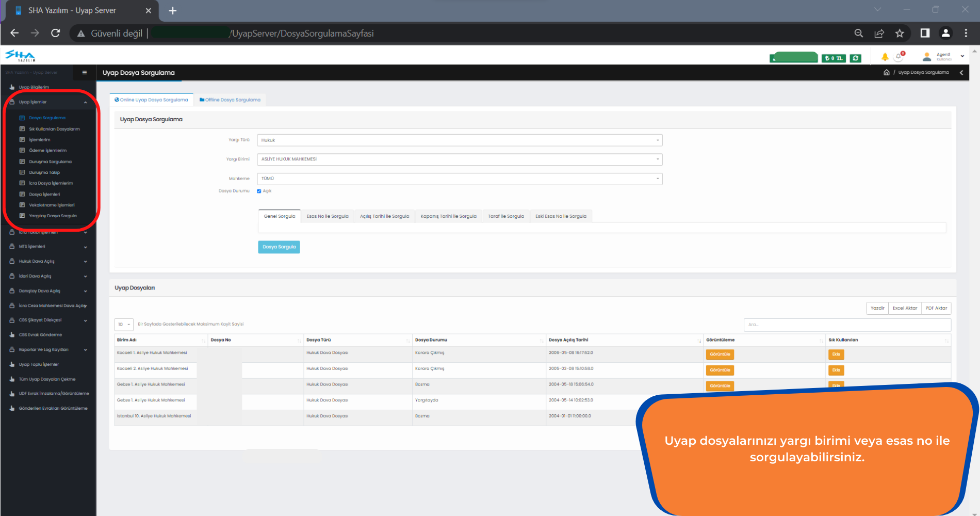This screenshot has height=516, width=980.
Task: Open Ödeme İşlemlerim in sidebar
Action: click(x=47, y=151)
